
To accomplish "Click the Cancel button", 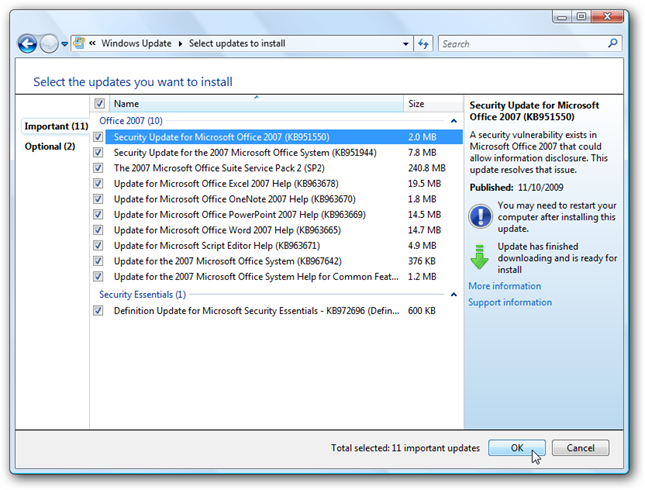I will point(580,448).
